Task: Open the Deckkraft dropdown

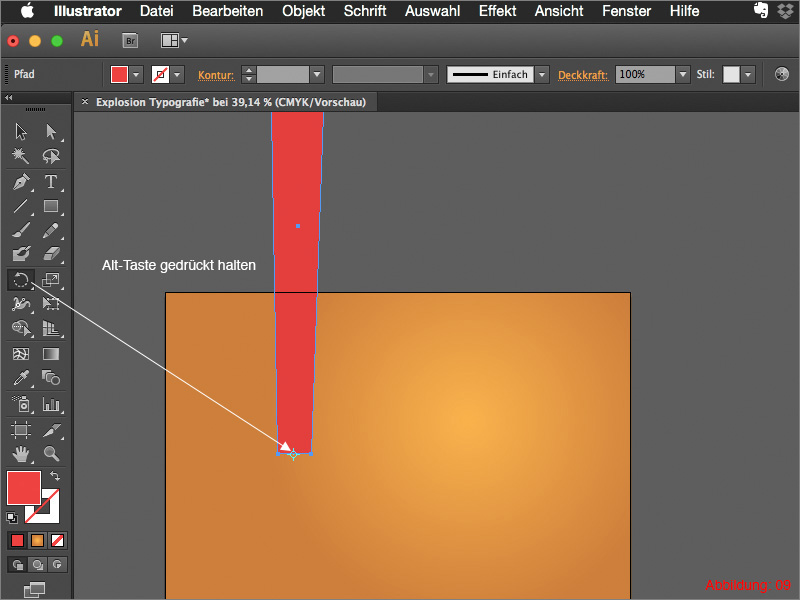Action: click(681, 74)
